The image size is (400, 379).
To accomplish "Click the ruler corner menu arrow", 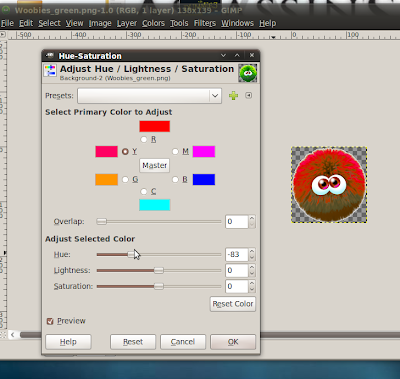I will (x=3, y=34).
